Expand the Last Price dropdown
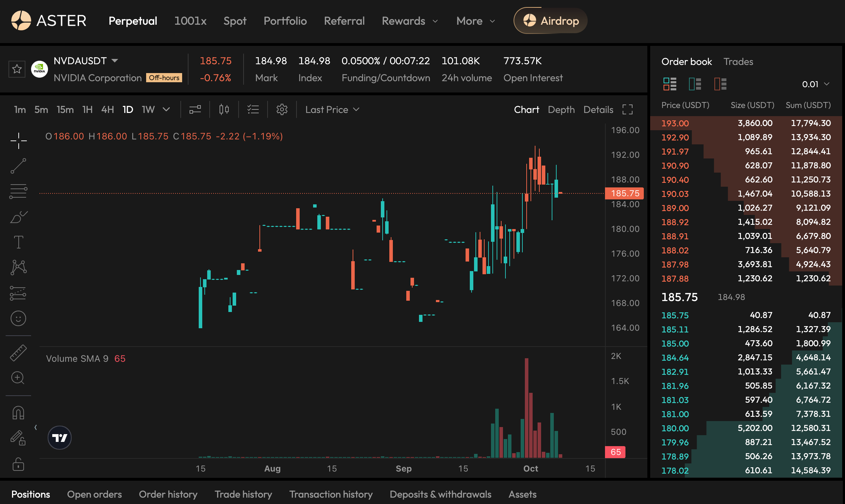845x504 pixels. tap(332, 110)
